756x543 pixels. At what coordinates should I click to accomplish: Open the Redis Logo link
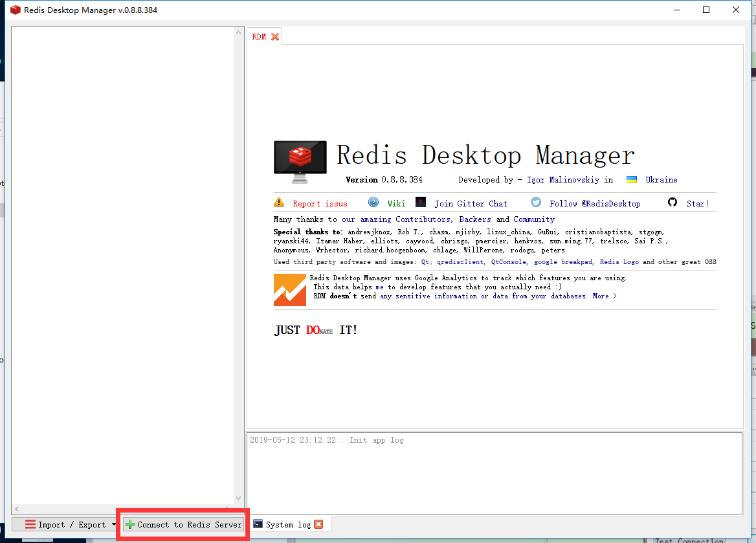pyautogui.click(x=619, y=262)
